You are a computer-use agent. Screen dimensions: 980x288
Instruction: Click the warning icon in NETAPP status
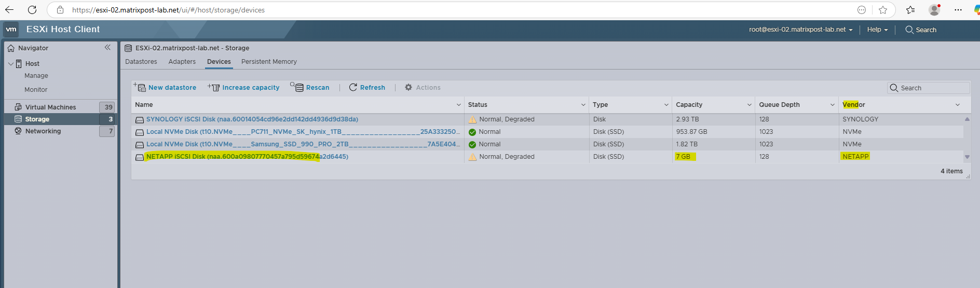[x=472, y=157]
